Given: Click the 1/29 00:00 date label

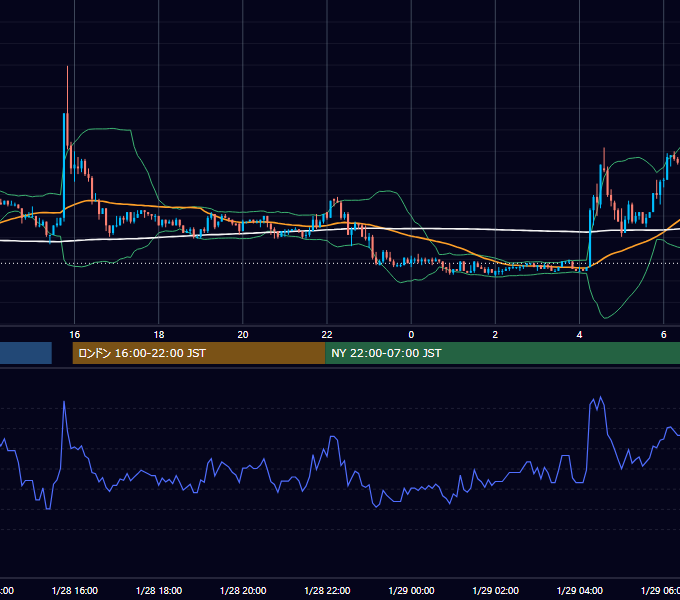Looking at the screenshot, I should (x=411, y=590).
